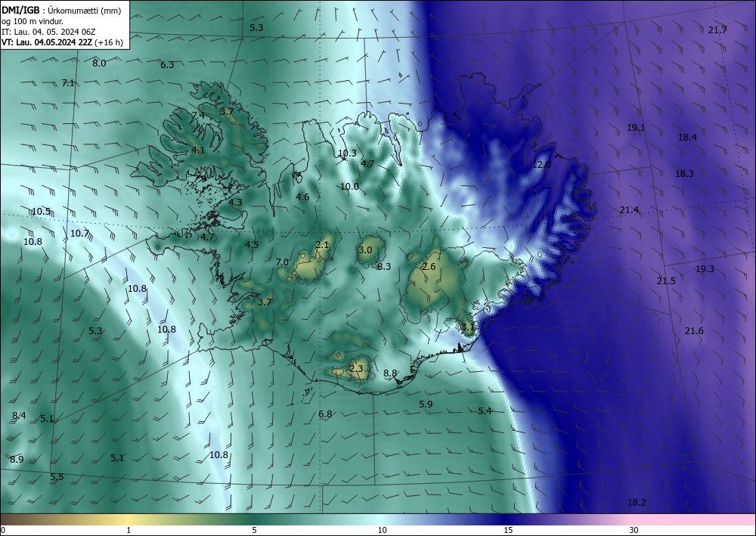The height and width of the screenshot is (536, 756).
Task: Click the 'DMI/IGB : Úrkomumætti (mm)' title text
Action: pyautogui.click(x=61, y=11)
